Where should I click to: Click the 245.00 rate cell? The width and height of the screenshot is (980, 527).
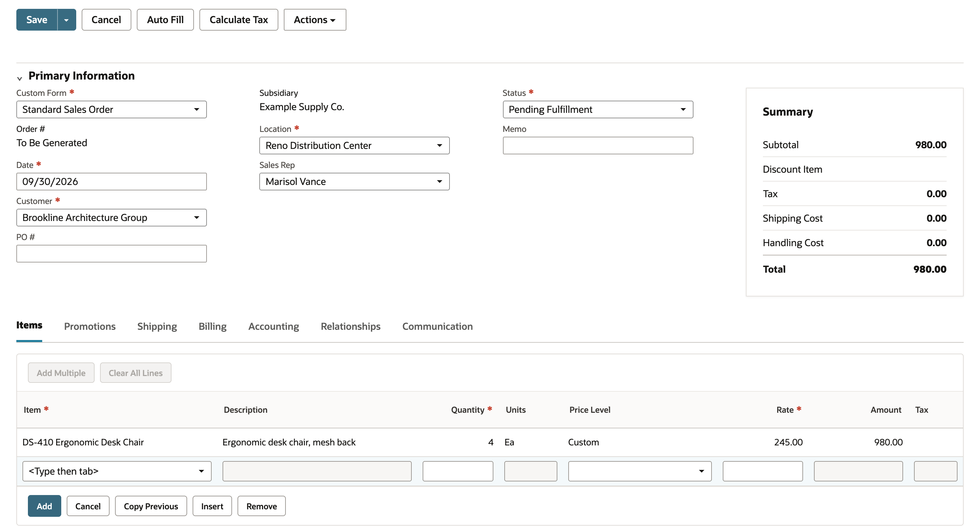click(788, 442)
